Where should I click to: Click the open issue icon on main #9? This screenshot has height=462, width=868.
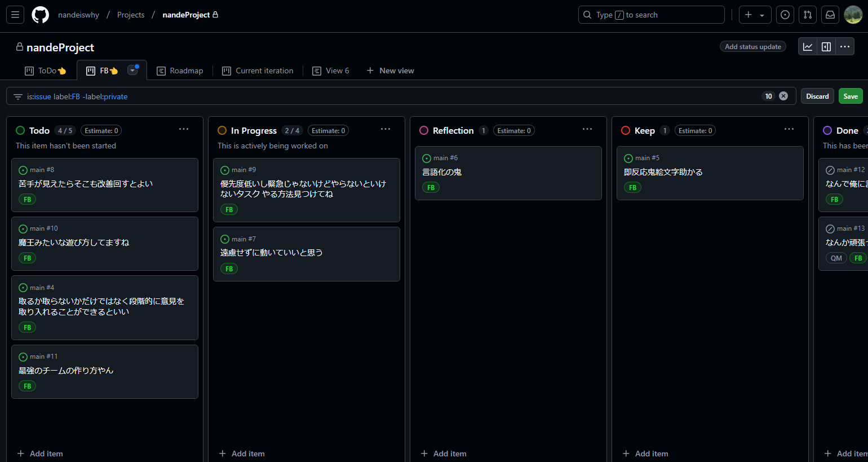(225, 170)
